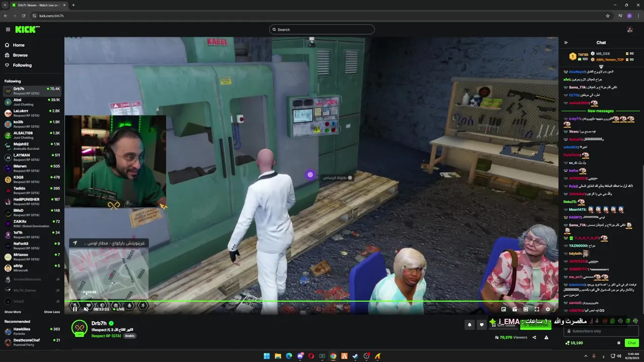Expand following list with Show More

[13, 312]
